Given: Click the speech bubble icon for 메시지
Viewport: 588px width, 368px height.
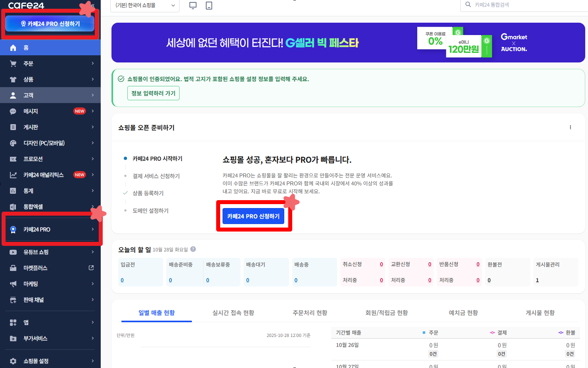Looking at the screenshot, I should pos(13,111).
